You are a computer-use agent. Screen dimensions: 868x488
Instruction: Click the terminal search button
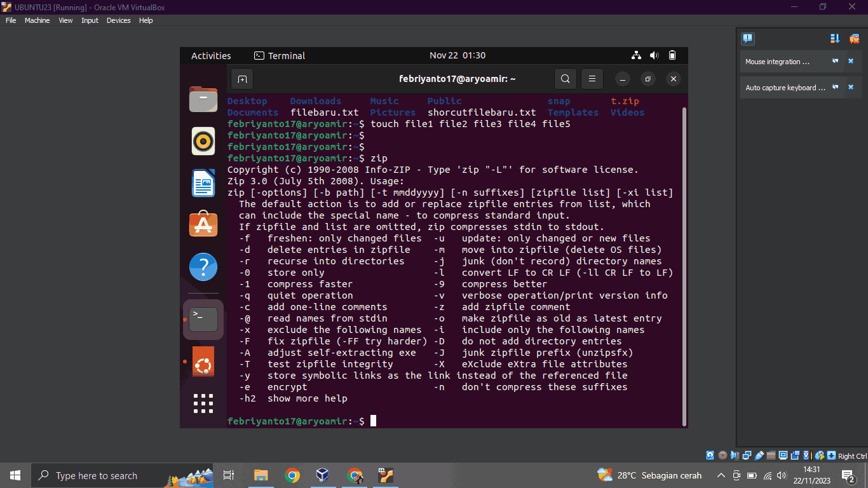tap(565, 79)
